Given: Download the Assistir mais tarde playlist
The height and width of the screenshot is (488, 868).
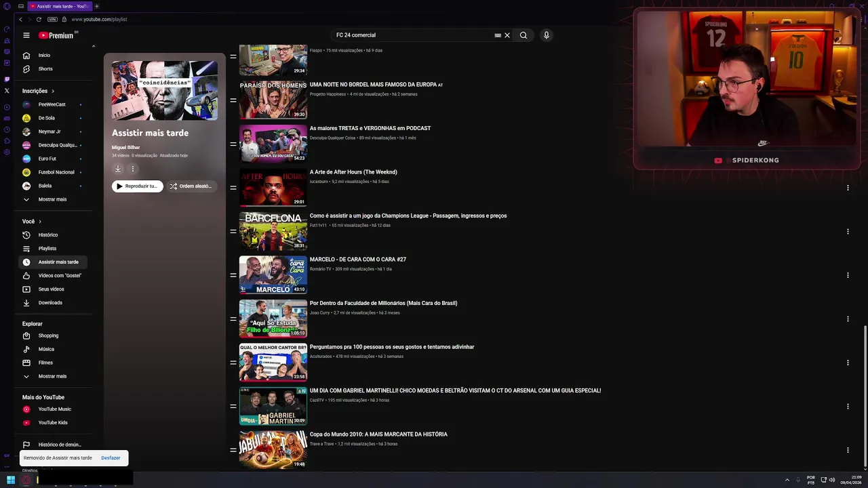Looking at the screenshot, I should (118, 169).
